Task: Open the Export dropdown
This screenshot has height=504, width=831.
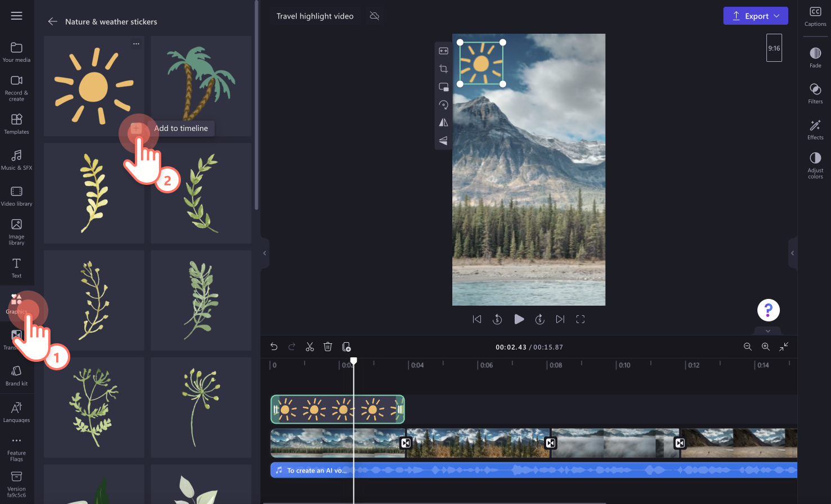Action: 756,16
